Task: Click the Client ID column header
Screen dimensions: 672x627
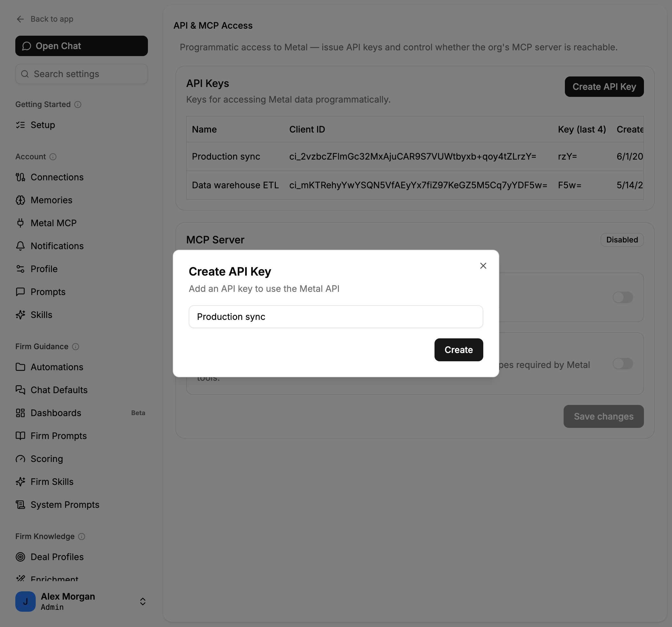Action: [307, 129]
